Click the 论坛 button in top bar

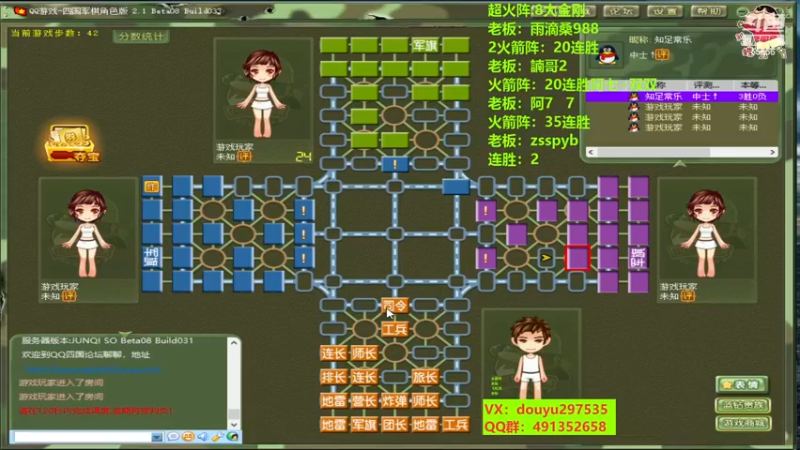621,11
